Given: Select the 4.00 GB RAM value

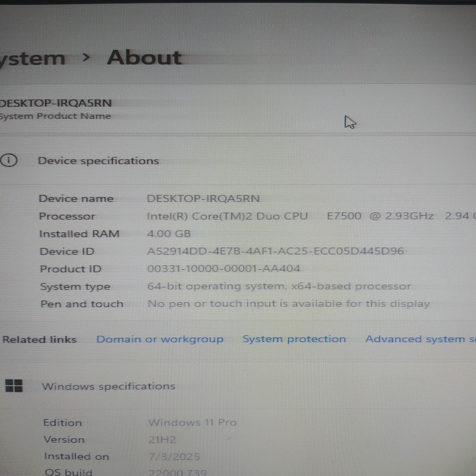Looking at the screenshot, I should [x=169, y=234].
